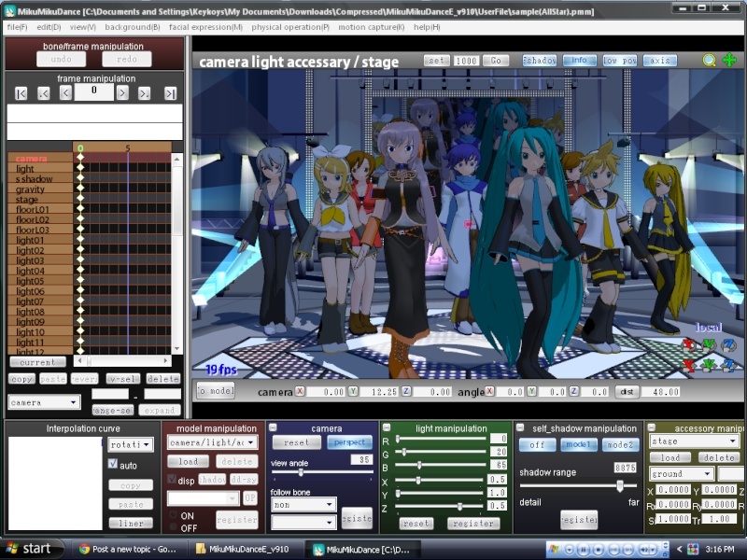Open the camera track selection dropdown

pos(43,402)
